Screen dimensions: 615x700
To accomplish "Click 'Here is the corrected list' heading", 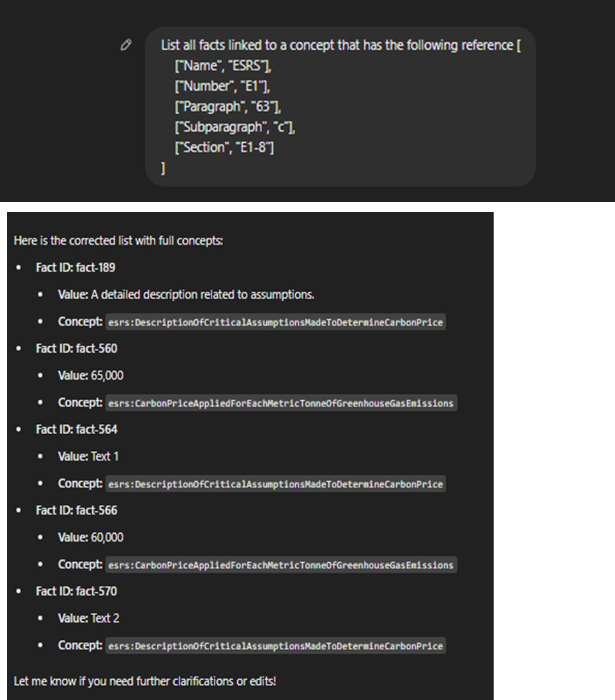I will [x=118, y=241].
